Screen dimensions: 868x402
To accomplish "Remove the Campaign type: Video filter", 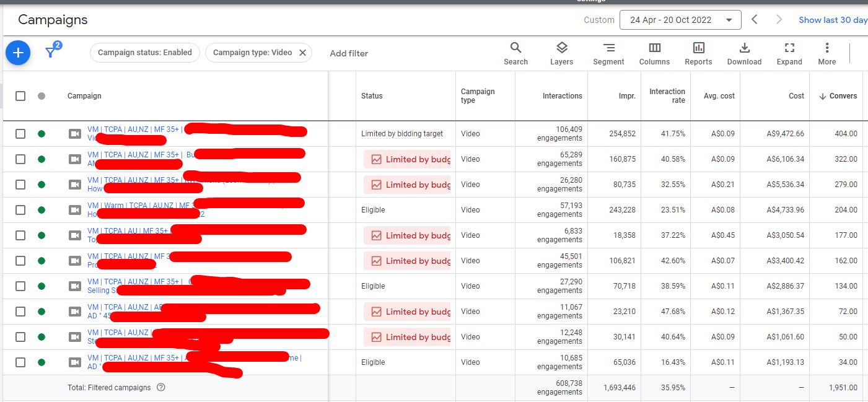I will [x=303, y=53].
